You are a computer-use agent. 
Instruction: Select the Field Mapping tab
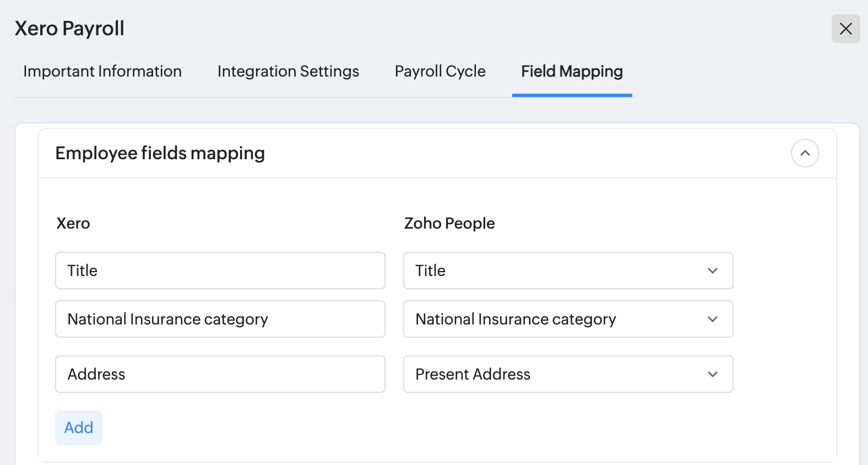pos(572,72)
